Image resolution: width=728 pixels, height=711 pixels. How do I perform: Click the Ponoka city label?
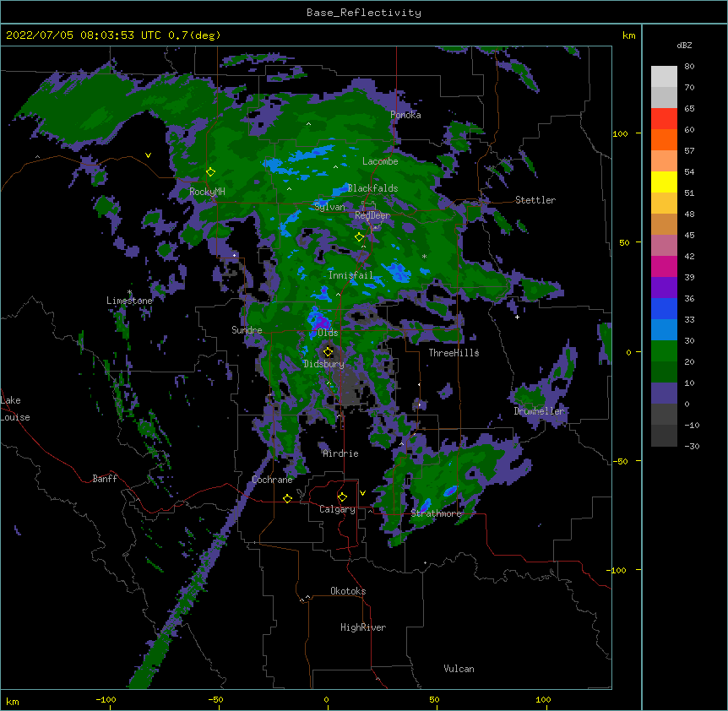pos(405,115)
